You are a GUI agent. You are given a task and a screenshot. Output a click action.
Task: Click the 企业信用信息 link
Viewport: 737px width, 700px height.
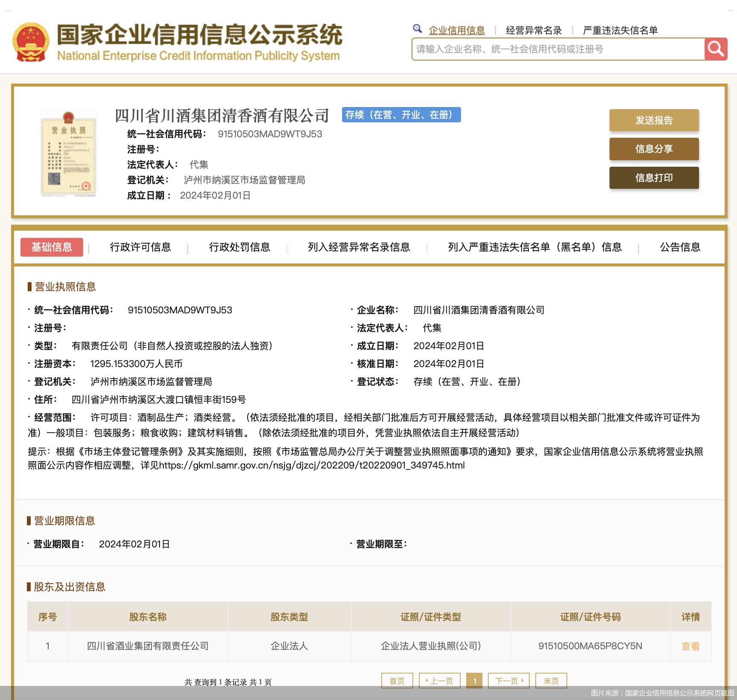coord(457,30)
